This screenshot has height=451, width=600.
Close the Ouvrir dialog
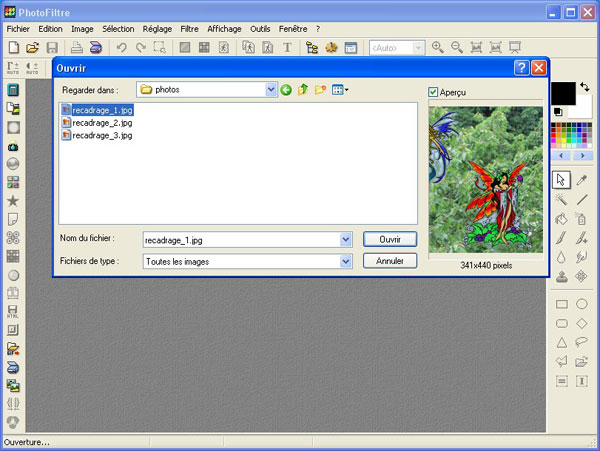pyautogui.click(x=539, y=68)
